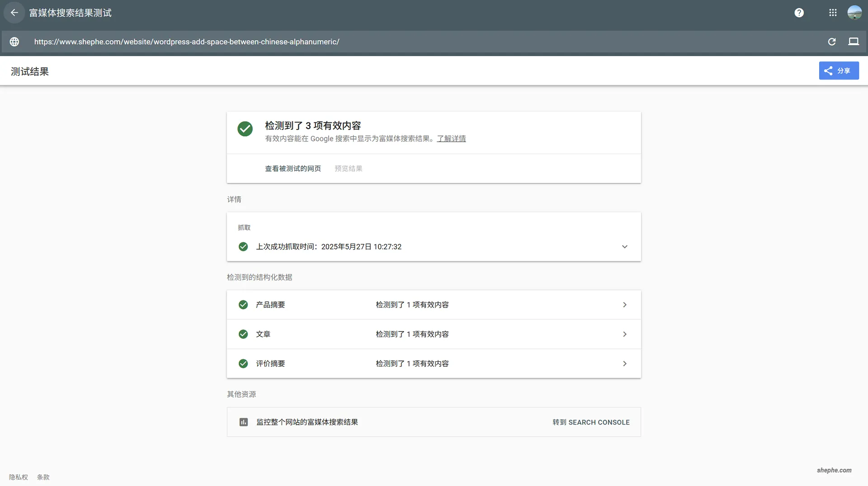This screenshot has height=486, width=868.
Task: Open the Google apps grid
Action: click(x=833, y=13)
